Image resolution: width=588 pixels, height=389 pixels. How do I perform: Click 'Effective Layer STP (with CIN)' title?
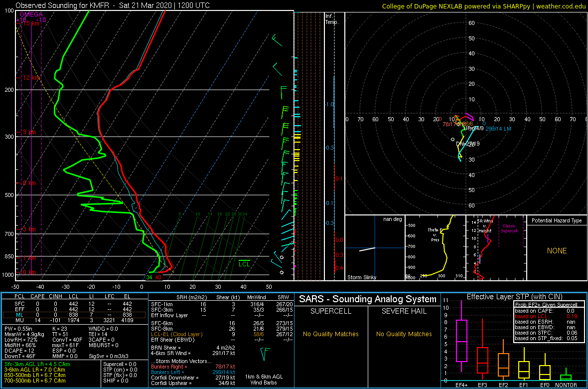pyautogui.click(x=514, y=297)
